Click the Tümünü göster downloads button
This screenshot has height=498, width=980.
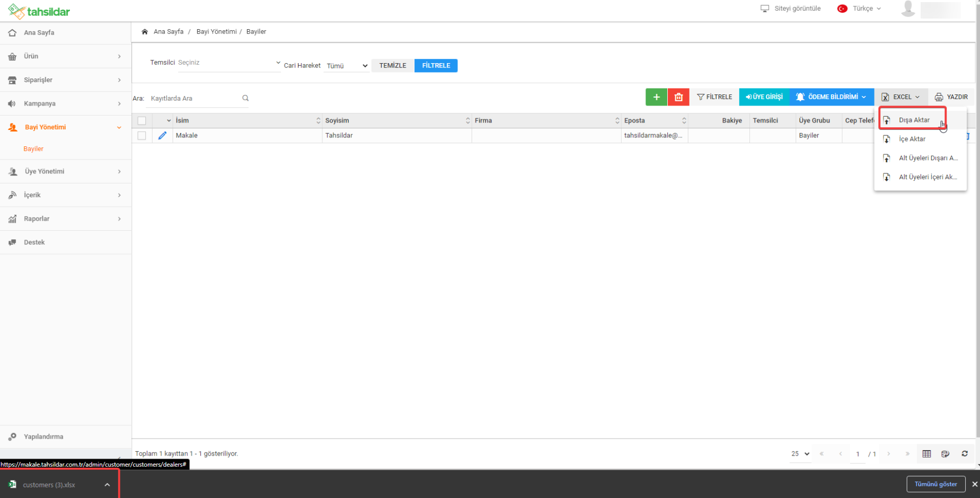click(x=935, y=484)
